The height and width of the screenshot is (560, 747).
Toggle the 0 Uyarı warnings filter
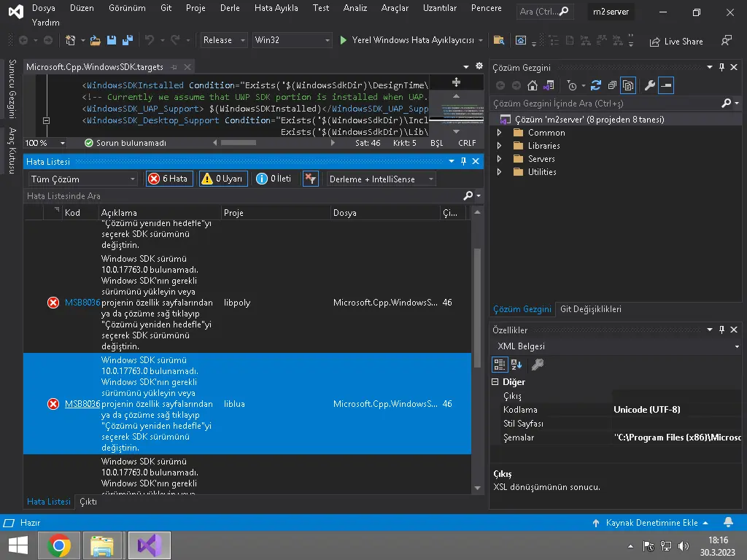pyautogui.click(x=222, y=179)
